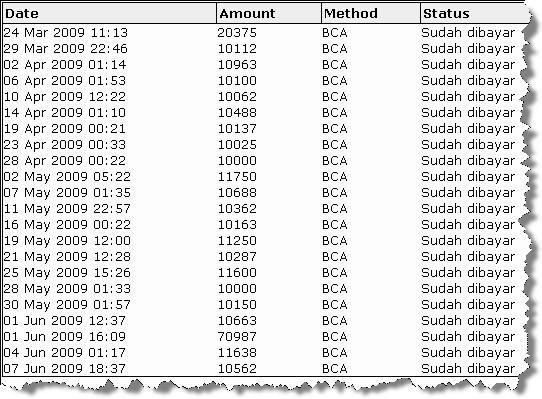This screenshot has width=542, height=399.
Task: Select the Status column header
Action: [474, 13]
